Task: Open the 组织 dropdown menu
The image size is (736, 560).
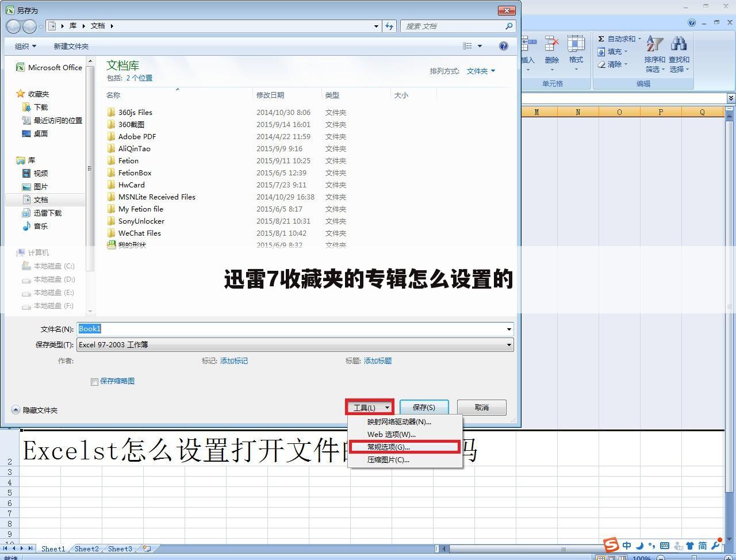Action: (25, 46)
